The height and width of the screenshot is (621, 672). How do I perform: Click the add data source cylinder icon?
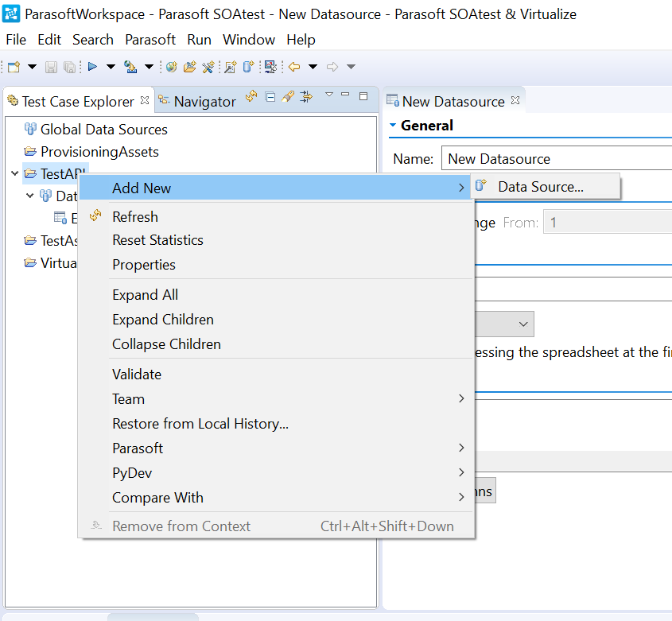(249, 67)
